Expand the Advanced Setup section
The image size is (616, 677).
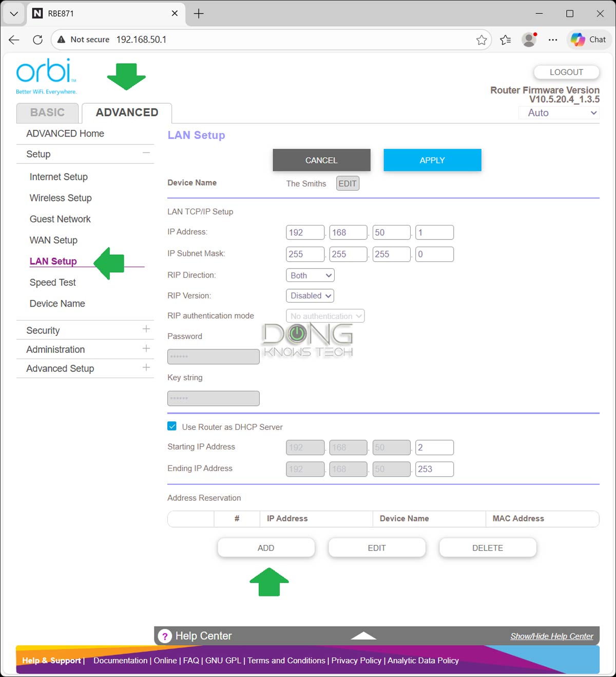click(146, 368)
